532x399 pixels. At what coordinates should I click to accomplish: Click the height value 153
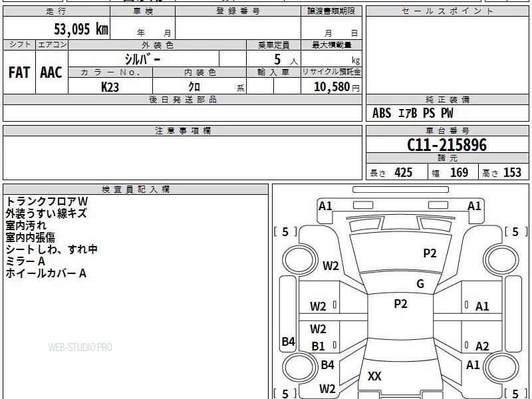pyautogui.click(x=512, y=173)
